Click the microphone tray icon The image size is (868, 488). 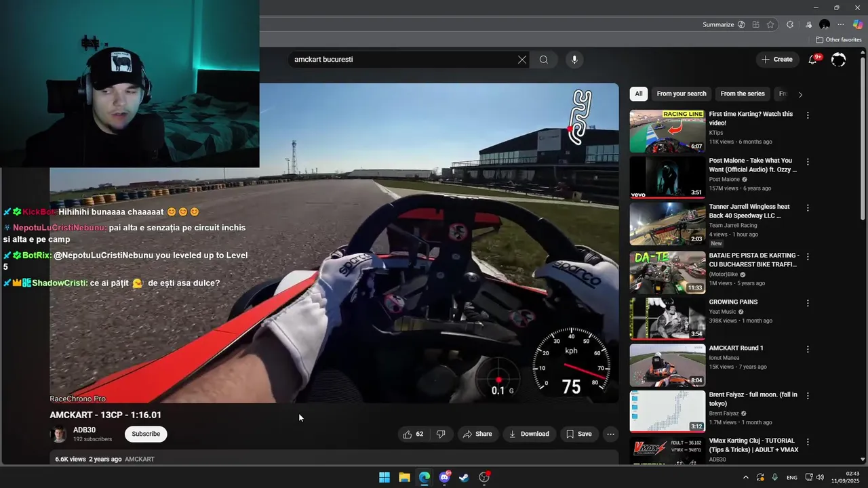click(x=774, y=477)
